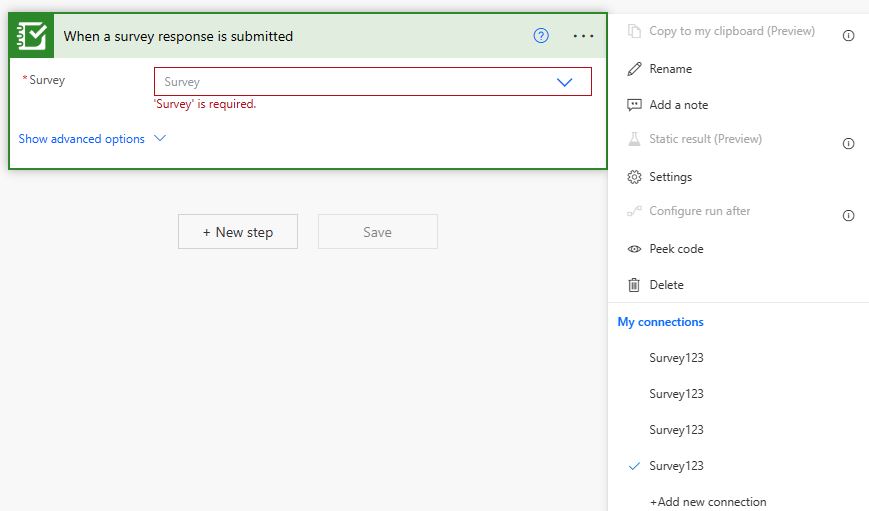The height and width of the screenshot is (511, 869).
Task: Click the Peek code eye icon
Action: (x=634, y=249)
